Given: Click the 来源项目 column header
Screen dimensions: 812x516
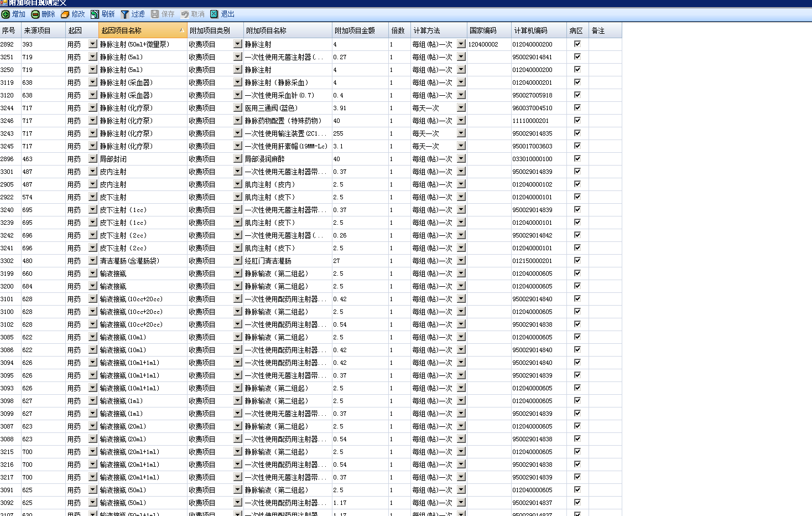Looking at the screenshot, I should [x=44, y=30].
